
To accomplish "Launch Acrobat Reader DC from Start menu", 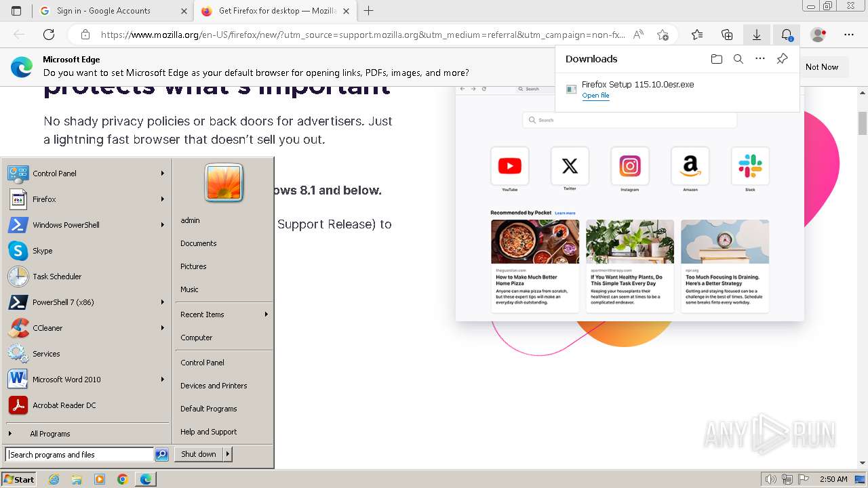I will click(x=87, y=405).
